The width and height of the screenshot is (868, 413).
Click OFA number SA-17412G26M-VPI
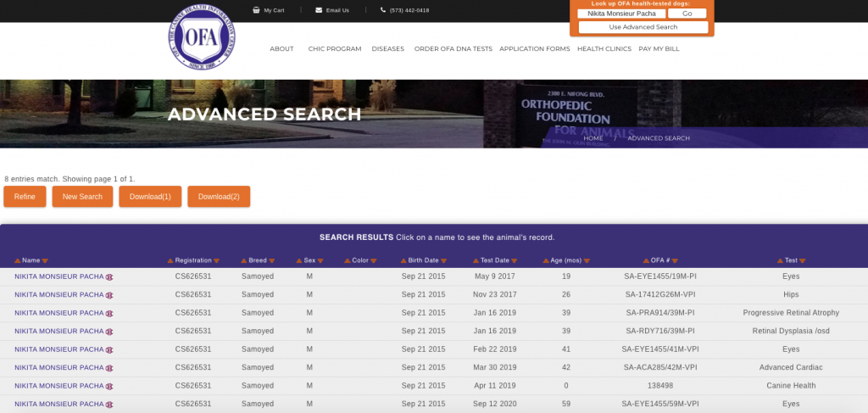[x=659, y=294]
